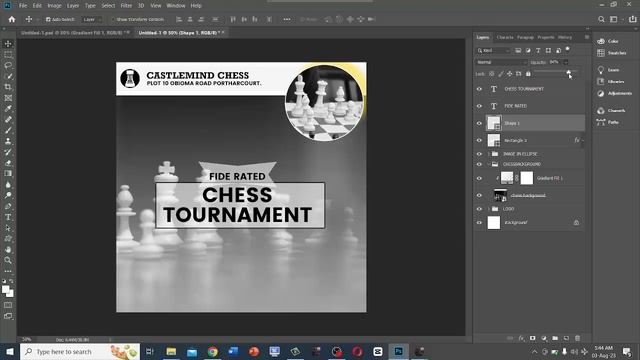
Task: Switch to the History panel tab
Action: (565, 37)
